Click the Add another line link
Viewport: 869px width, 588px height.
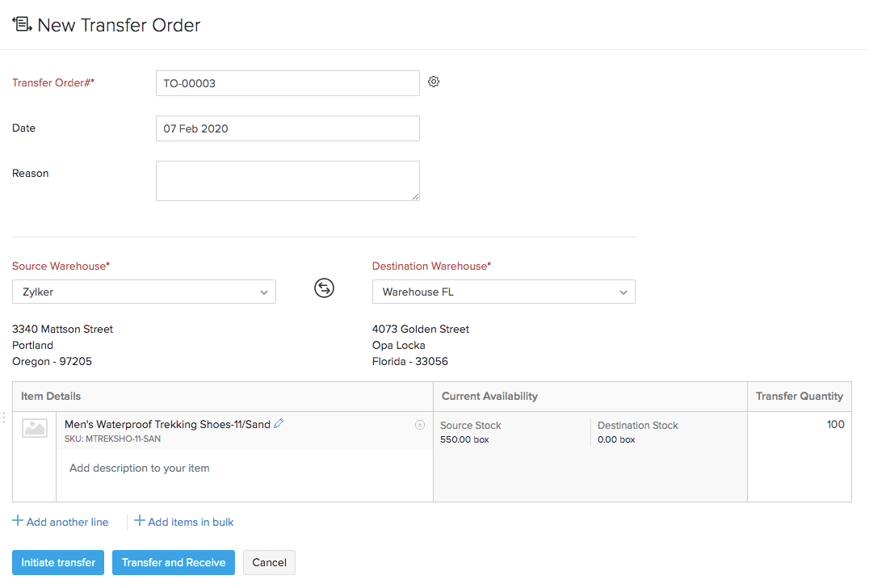pos(65,522)
